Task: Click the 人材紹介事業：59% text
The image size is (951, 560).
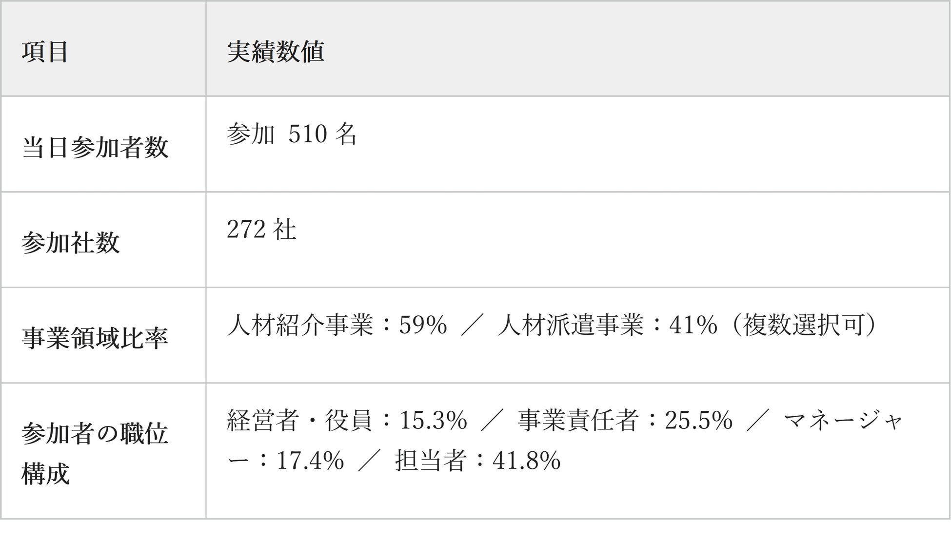Action: click(337, 325)
